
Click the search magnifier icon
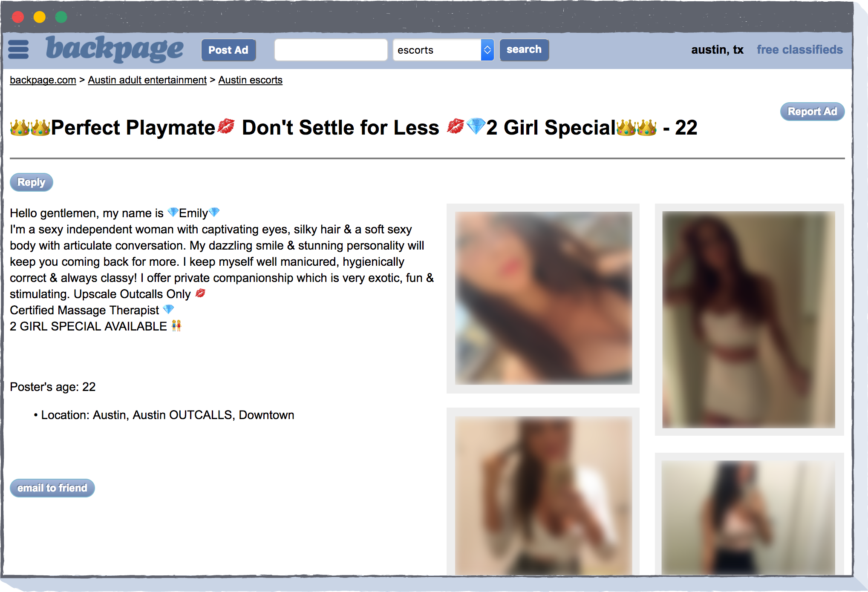pos(525,49)
